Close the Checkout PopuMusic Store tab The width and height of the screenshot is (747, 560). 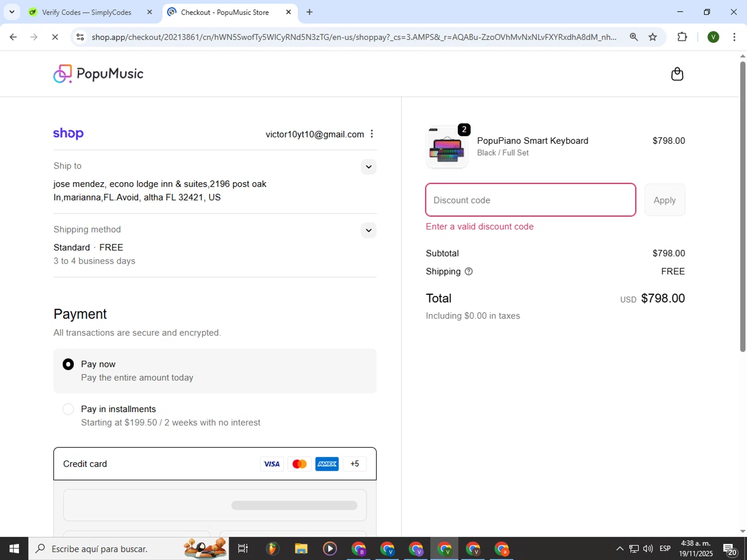(x=288, y=12)
